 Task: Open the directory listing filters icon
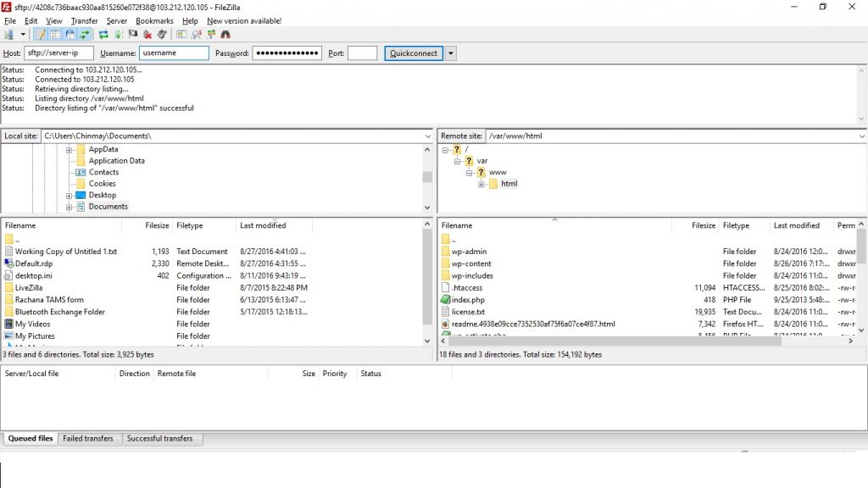tap(181, 35)
